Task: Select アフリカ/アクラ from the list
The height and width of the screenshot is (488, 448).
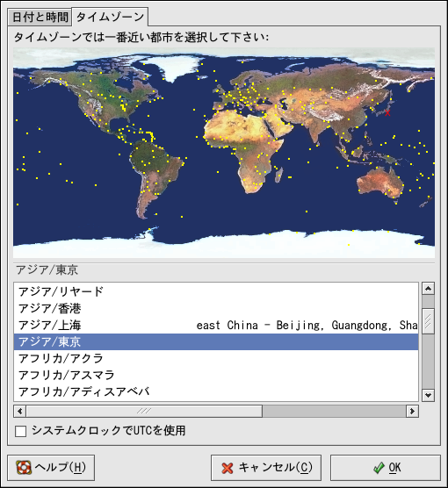Action: click(x=216, y=358)
